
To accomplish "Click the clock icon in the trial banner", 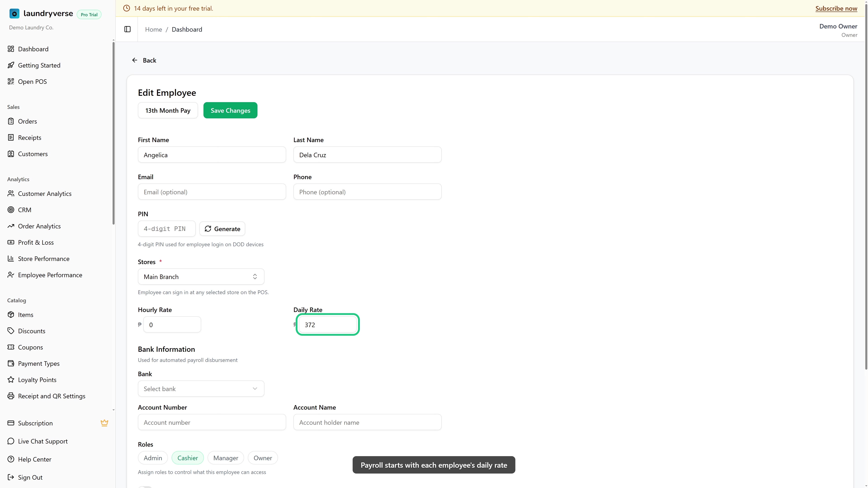I will tap(127, 8).
